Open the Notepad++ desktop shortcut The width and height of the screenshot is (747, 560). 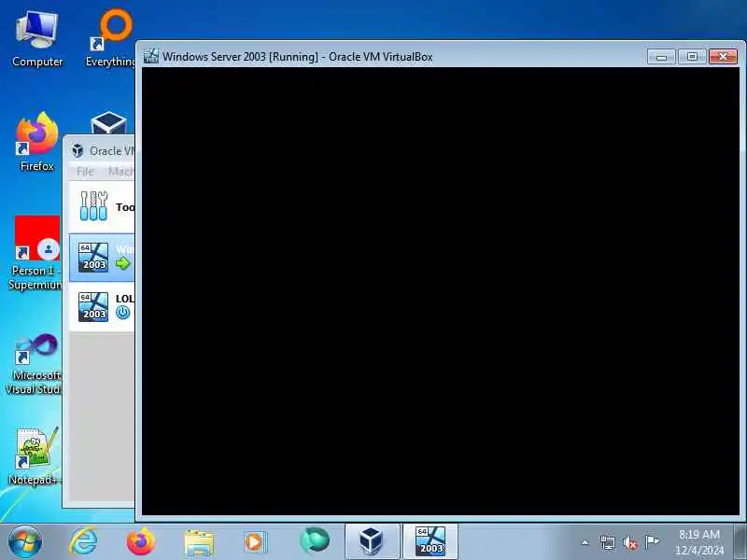click(35, 456)
